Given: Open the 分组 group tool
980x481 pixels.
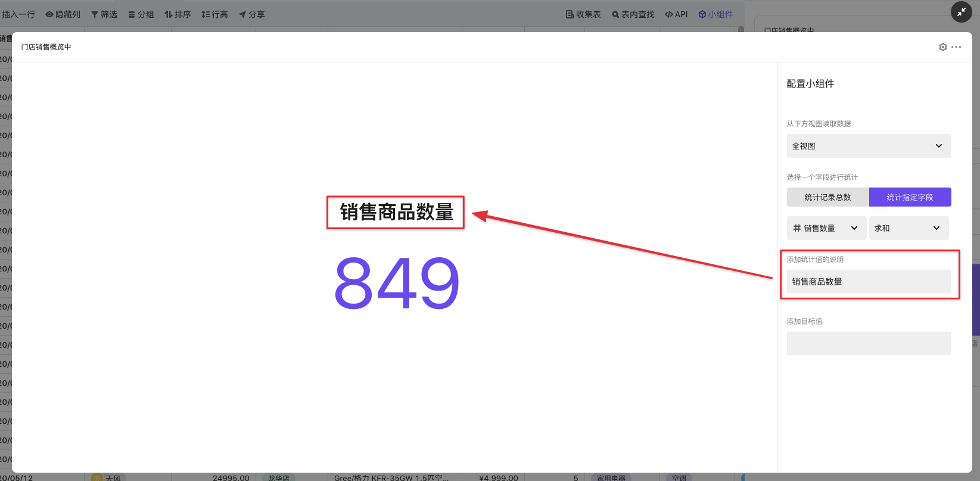Looking at the screenshot, I should [x=141, y=14].
